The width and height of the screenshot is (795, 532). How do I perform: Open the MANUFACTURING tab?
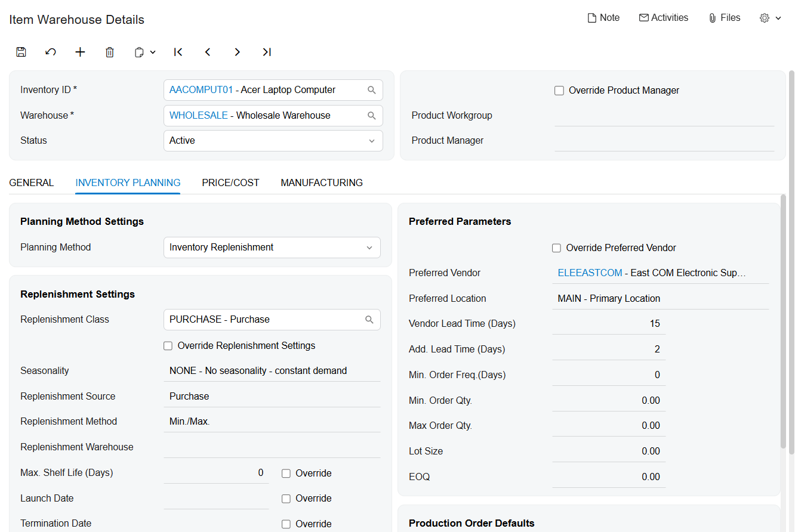[x=322, y=183]
